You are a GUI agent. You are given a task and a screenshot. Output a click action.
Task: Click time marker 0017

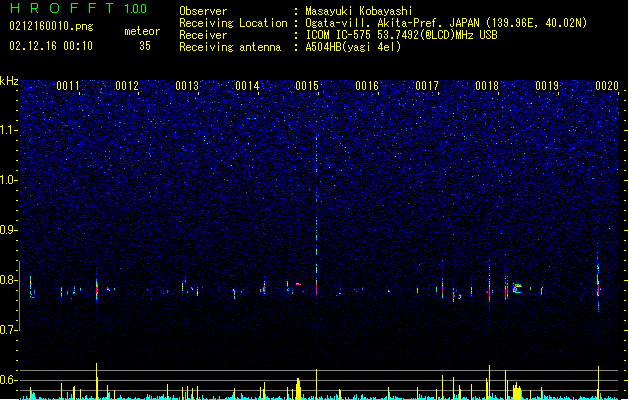click(427, 86)
